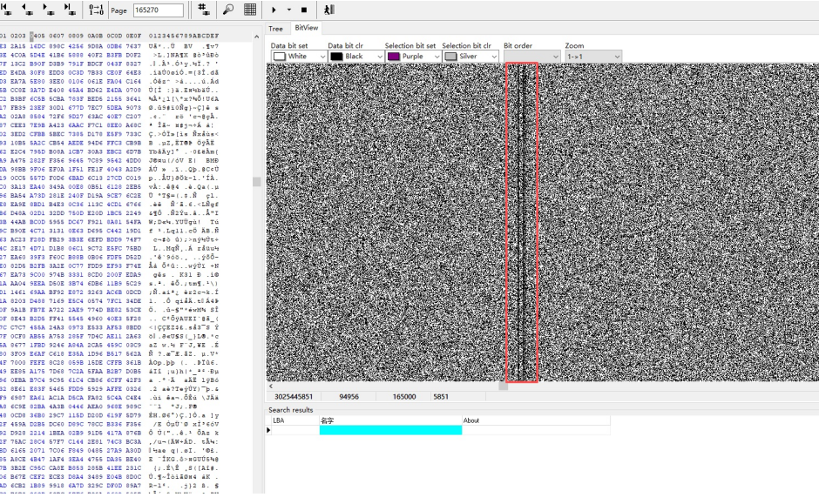Click the hash go-to-offset icon

[x=204, y=9]
